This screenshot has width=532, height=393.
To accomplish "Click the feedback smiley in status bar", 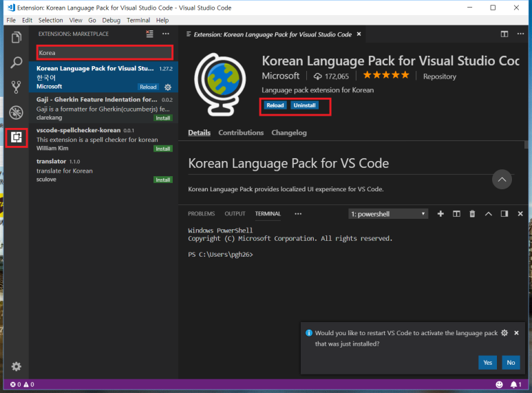I will (499, 385).
